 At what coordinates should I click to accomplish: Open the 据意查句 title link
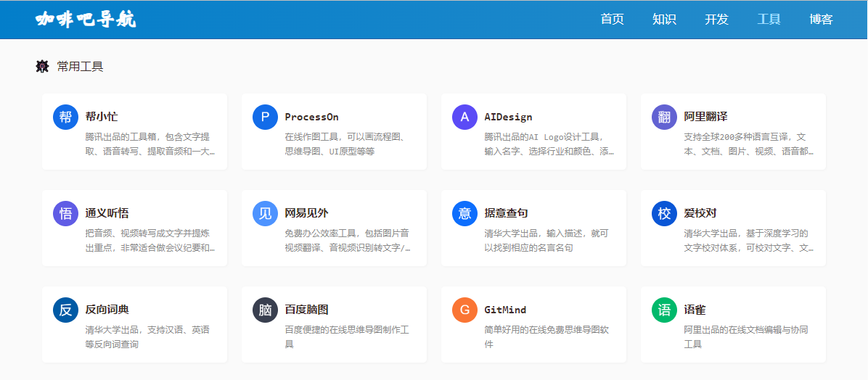506,213
